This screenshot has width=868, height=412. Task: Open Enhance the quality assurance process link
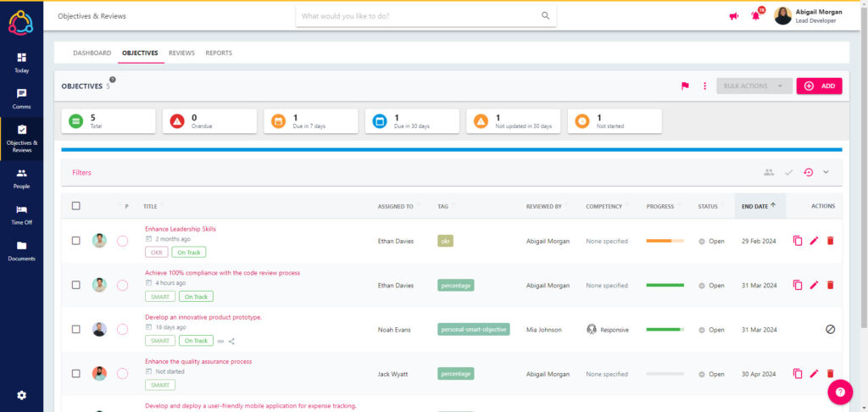(198, 362)
